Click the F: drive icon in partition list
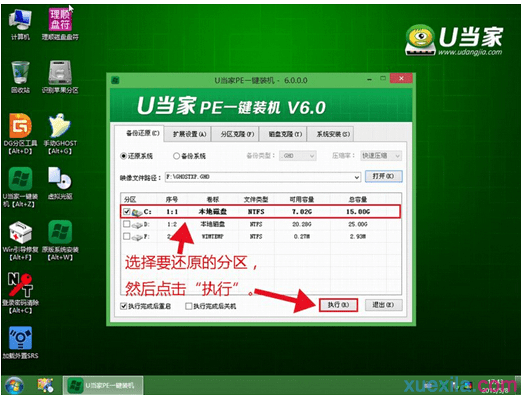525x397 pixels. click(137, 237)
